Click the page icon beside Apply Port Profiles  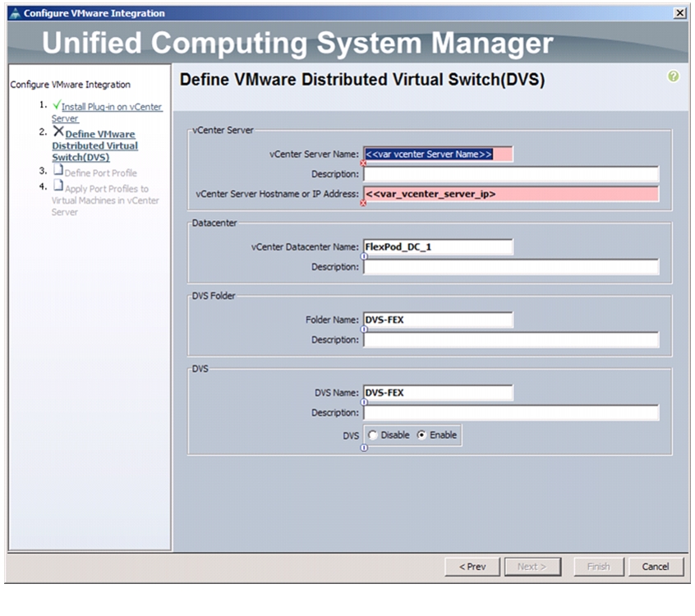(58, 185)
